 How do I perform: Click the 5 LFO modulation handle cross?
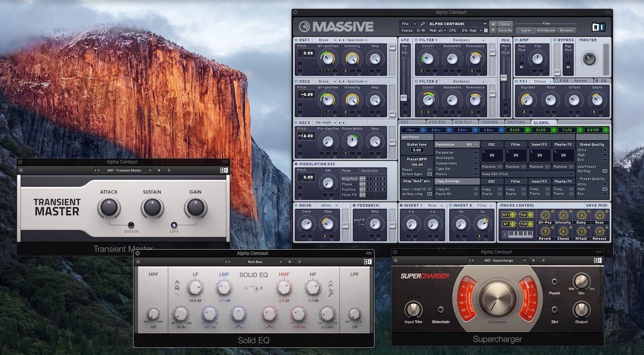[527, 130]
